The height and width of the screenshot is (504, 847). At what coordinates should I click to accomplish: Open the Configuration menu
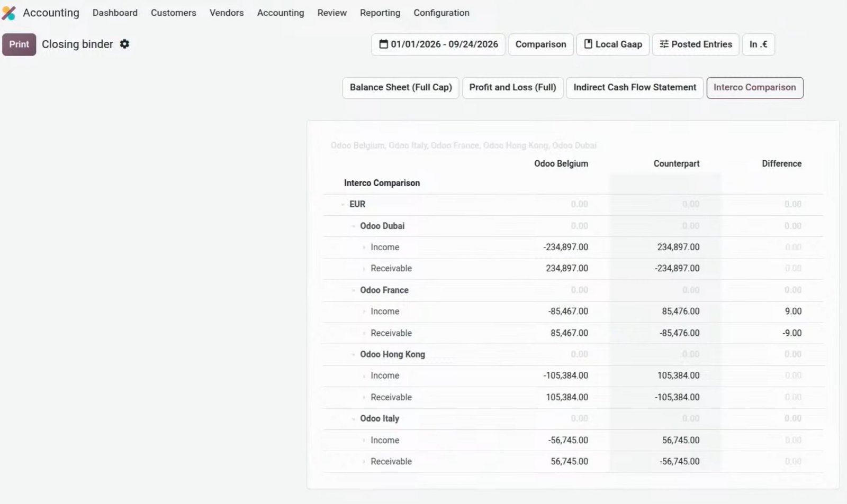(441, 13)
